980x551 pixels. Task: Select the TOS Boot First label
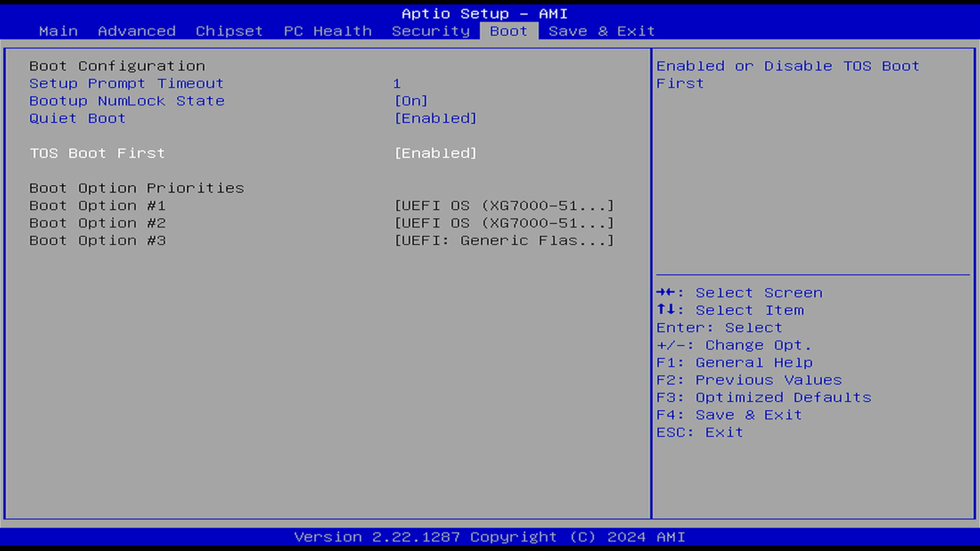click(x=97, y=153)
